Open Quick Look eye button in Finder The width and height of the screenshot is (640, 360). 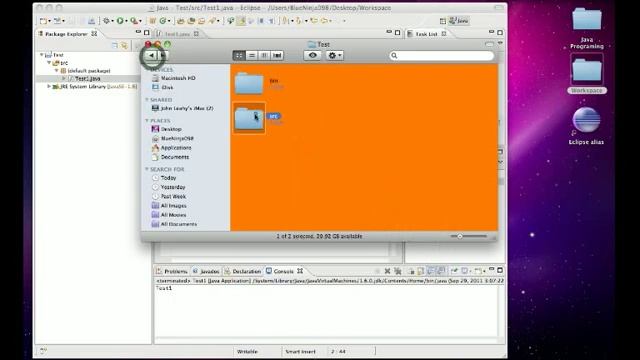[x=312, y=55]
